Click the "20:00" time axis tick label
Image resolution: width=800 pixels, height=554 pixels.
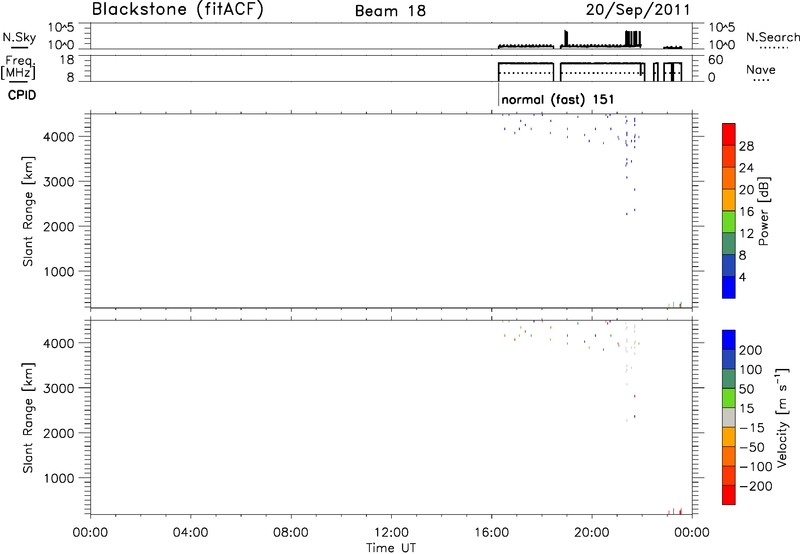[x=592, y=533]
